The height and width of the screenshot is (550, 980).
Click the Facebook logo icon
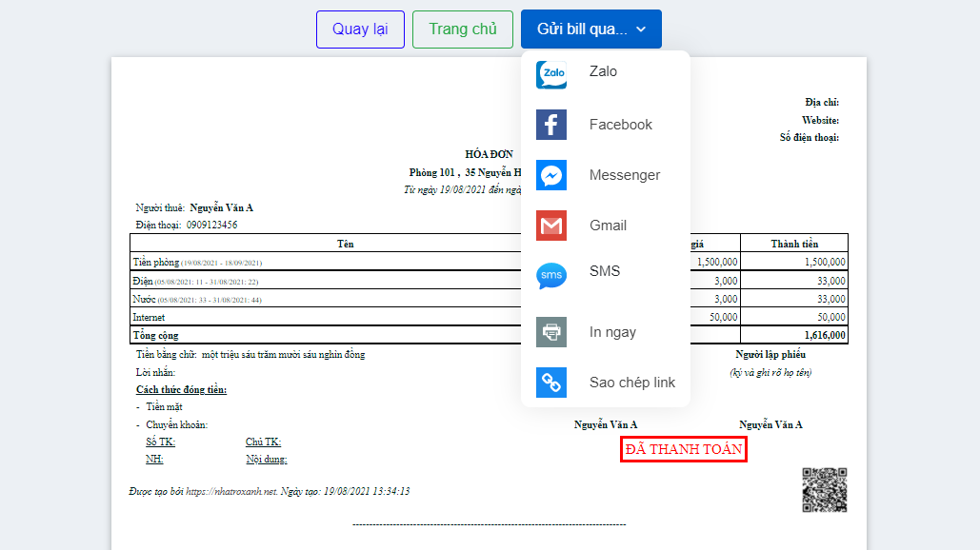[551, 125]
